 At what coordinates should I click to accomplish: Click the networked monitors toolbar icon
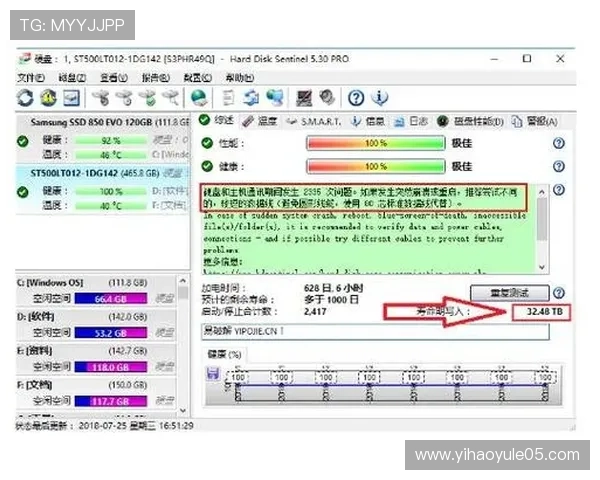275,98
